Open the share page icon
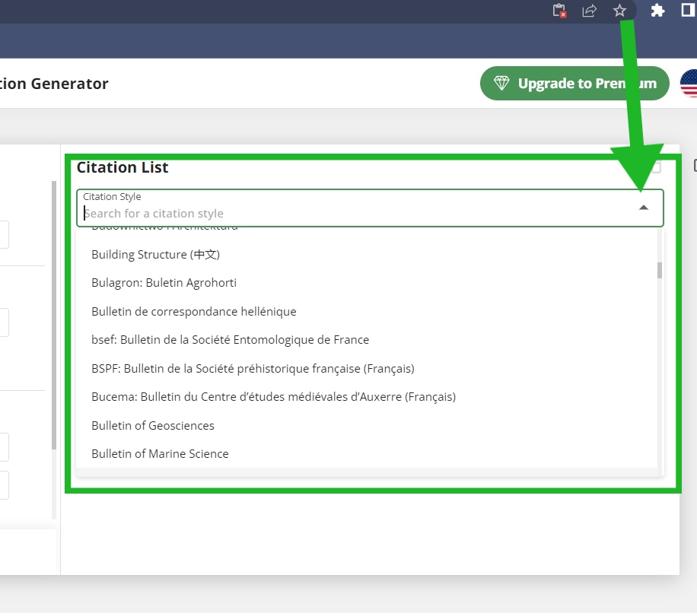Screen dimensions: 697x616 coord(590,11)
